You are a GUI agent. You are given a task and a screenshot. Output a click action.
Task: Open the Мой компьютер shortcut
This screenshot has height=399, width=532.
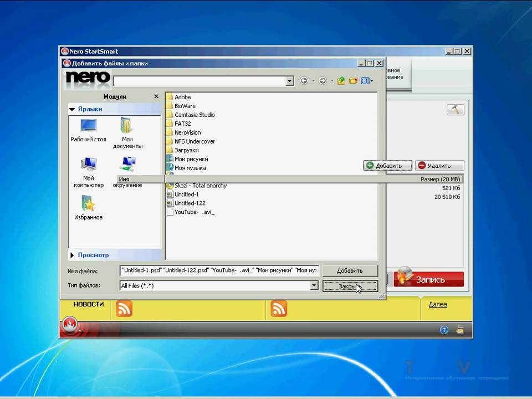[89, 172]
